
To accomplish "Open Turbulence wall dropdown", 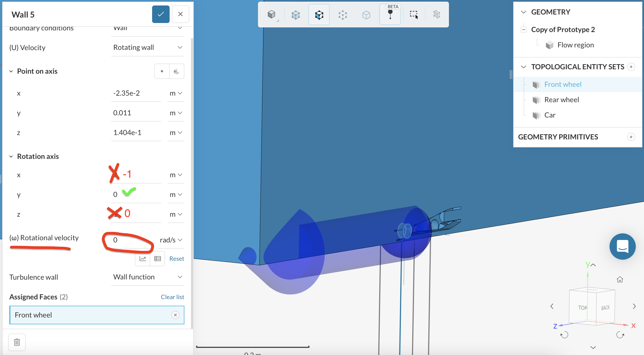I will tap(147, 277).
